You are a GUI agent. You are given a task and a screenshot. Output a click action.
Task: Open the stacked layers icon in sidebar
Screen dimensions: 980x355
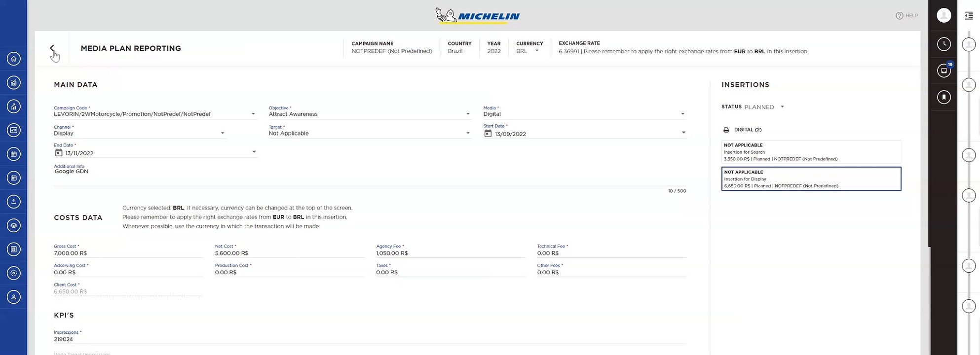click(x=14, y=225)
